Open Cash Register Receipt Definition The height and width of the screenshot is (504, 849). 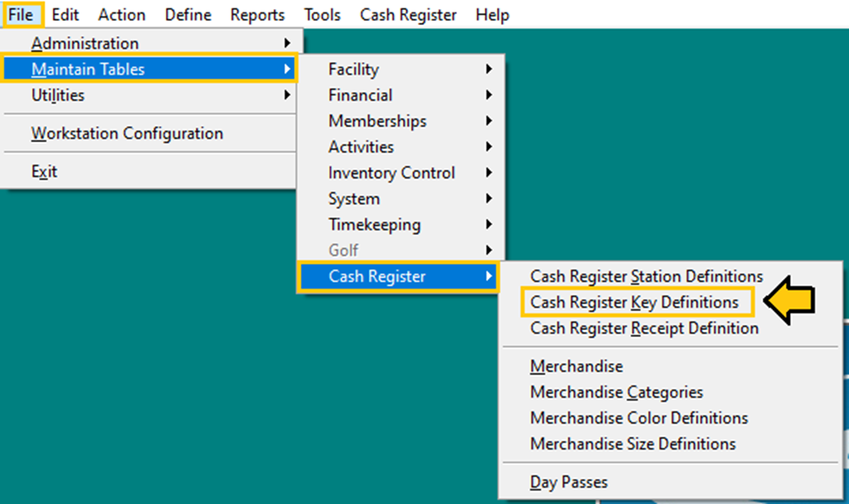(x=644, y=328)
